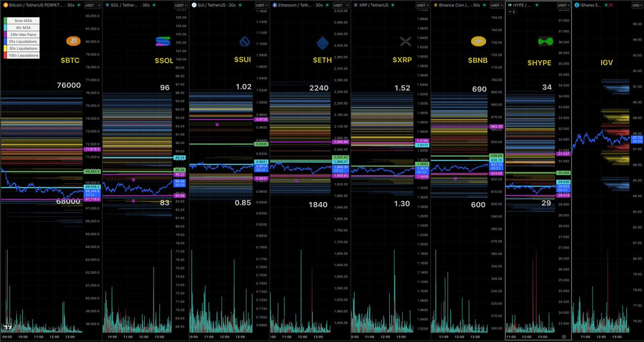Click the HYPE symbol icon in chart header
The image size is (644, 342).
click(x=510, y=5)
